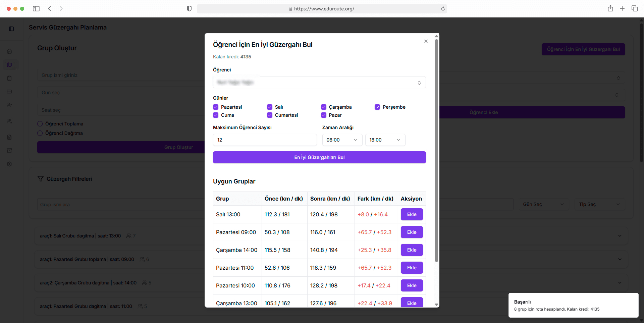Uncheck the Pazar checkbox
This screenshot has height=323, width=644.
324,115
